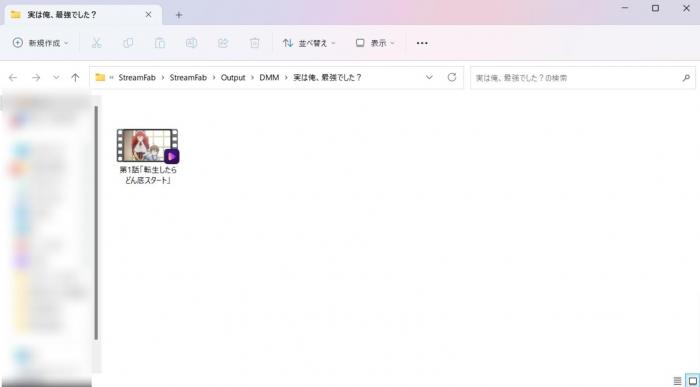
Task: Open the 新規作成 (New) menu
Action: coord(41,43)
